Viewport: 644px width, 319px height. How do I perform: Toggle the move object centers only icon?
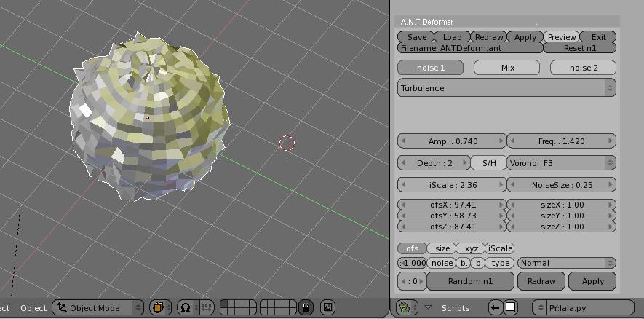pyautogui.click(x=207, y=307)
